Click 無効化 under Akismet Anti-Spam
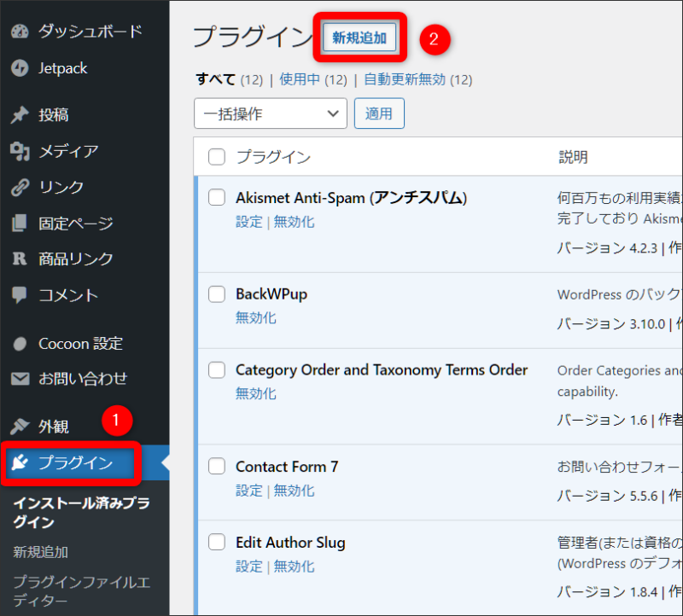Screen dimensions: 683x616 [294, 222]
